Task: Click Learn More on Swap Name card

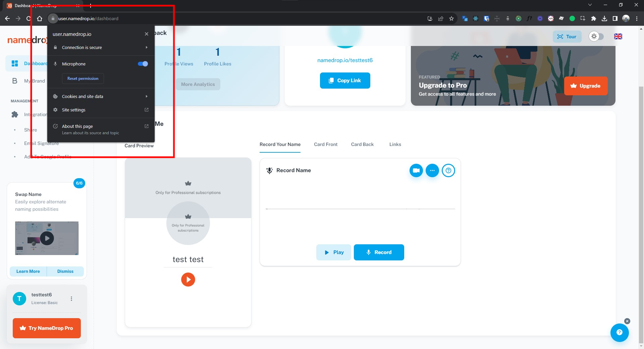Action: pyautogui.click(x=28, y=271)
